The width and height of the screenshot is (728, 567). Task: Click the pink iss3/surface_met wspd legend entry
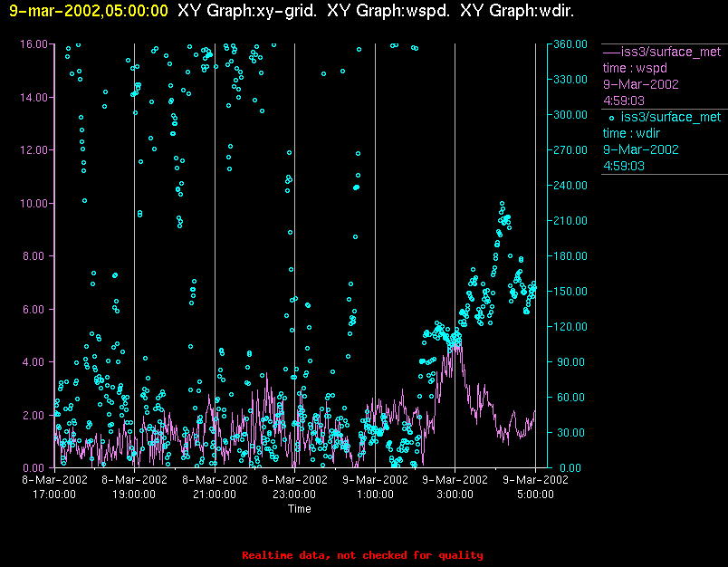(662, 52)
